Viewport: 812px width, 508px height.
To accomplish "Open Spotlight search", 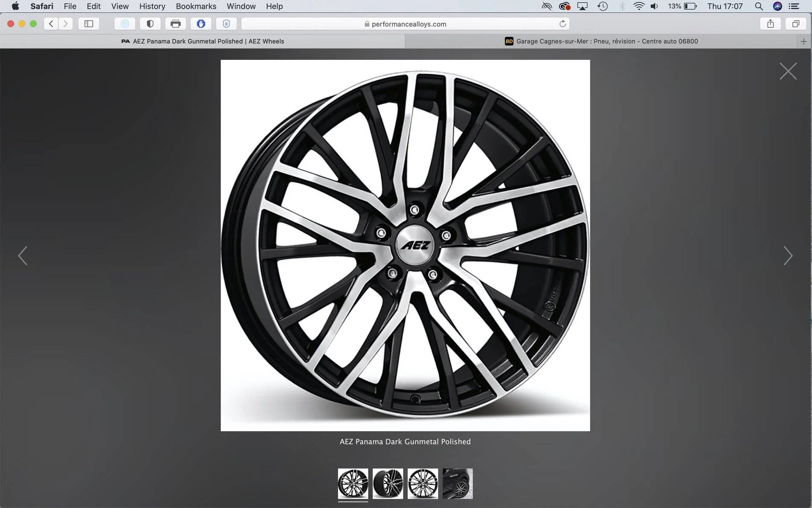I will point(759,6).
